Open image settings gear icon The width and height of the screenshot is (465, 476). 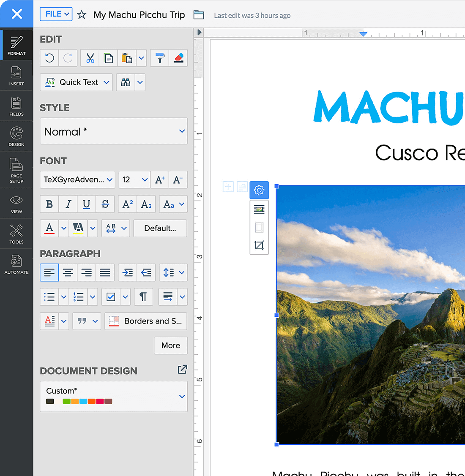click(x=259, y=190)
